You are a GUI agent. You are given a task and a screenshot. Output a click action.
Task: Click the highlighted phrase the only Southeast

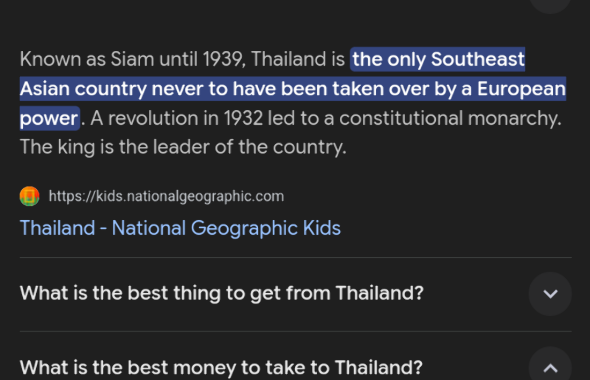(x=438, y=59)
